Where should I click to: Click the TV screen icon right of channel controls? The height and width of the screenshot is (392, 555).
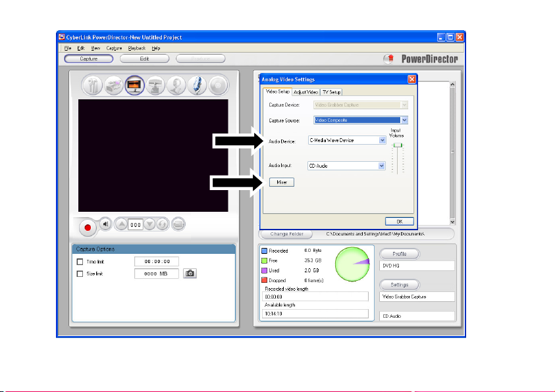pos(178,224)
